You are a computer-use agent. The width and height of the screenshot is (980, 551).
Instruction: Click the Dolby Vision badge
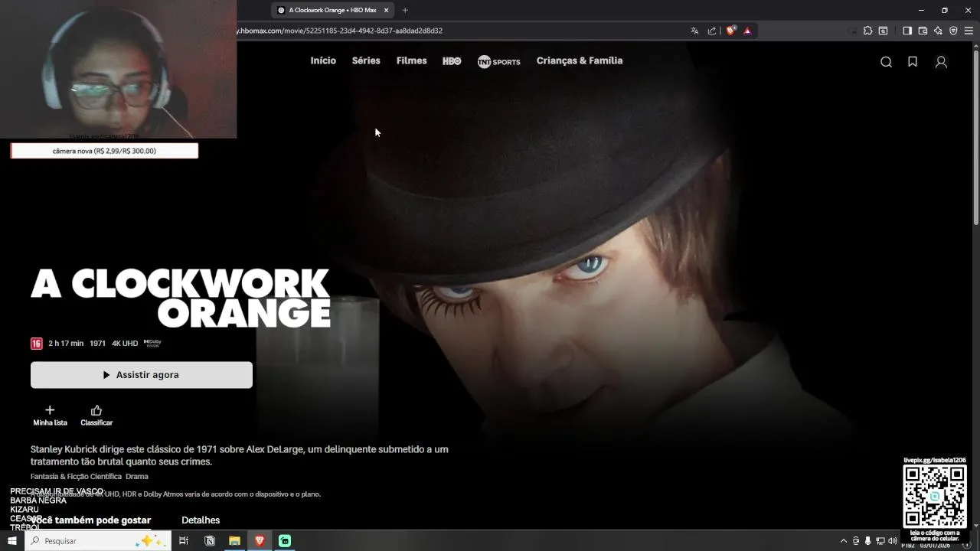tap(152, 343)
